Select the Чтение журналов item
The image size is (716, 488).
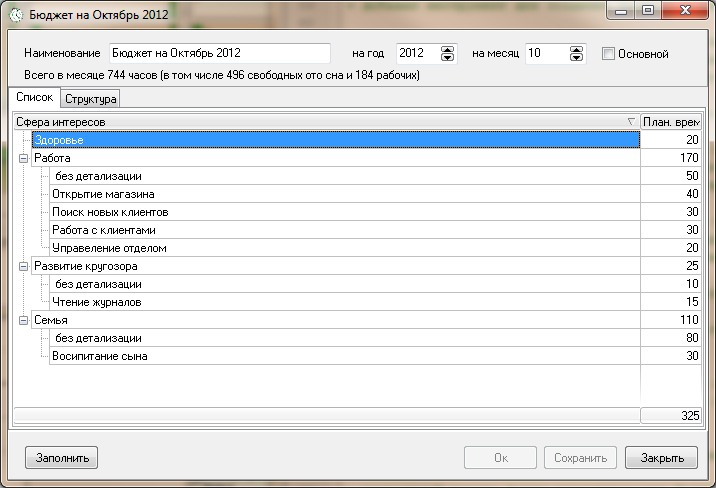click(x=96, y=302)
